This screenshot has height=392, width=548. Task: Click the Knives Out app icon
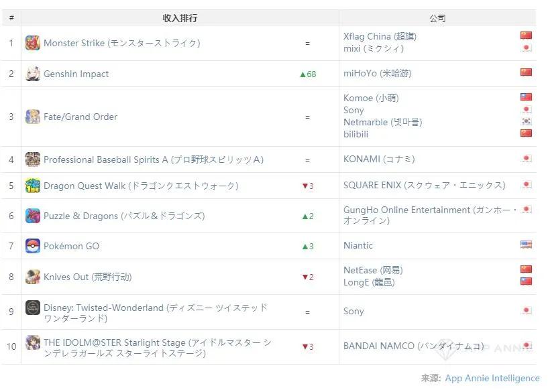click(32, 277)
